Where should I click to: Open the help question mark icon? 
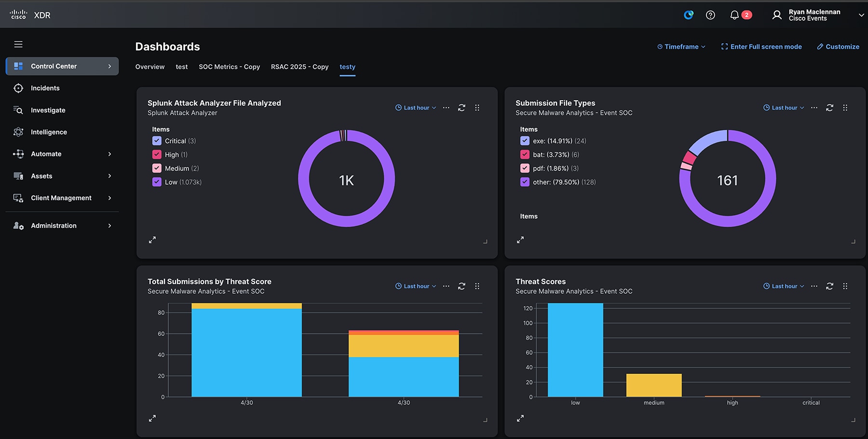tap(710, 15)
